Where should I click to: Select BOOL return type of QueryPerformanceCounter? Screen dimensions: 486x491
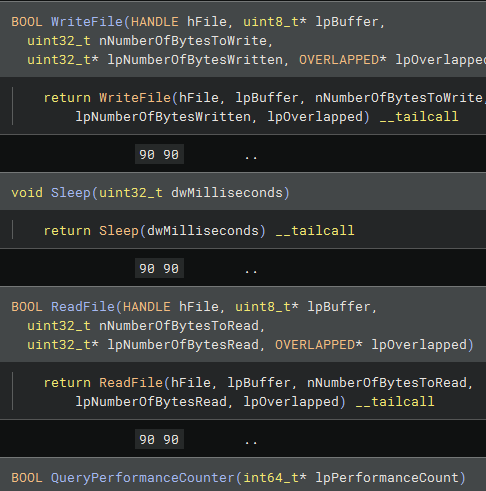click(x=27, y=478)
